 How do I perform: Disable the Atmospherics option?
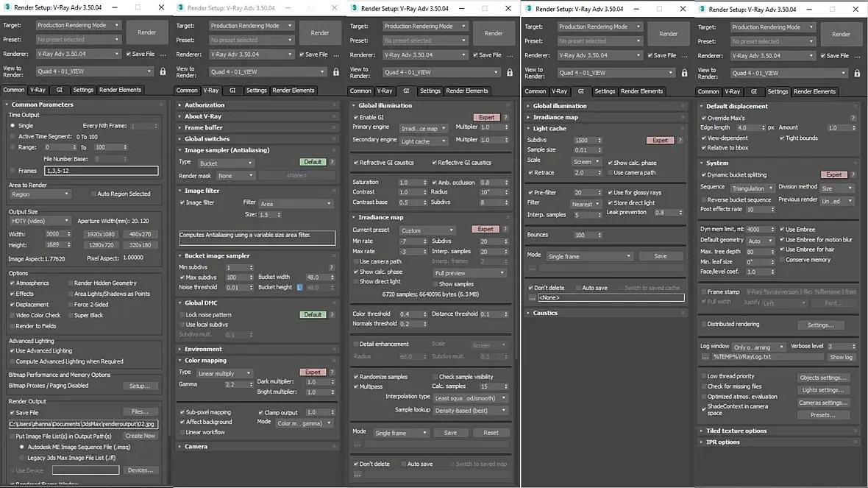[13, 283]
